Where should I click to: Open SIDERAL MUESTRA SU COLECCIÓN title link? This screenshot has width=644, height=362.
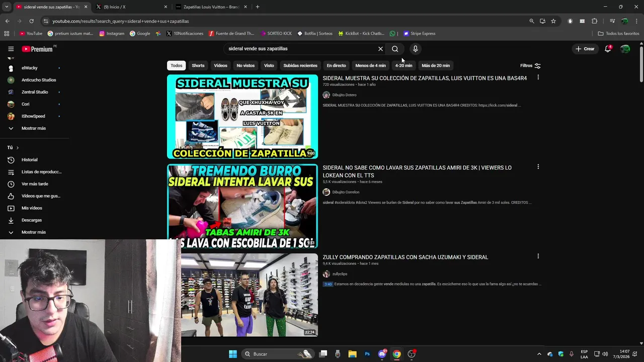click(425, 78)
